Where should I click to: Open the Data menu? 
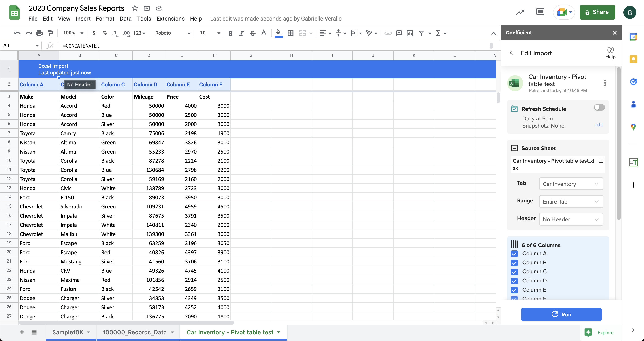coord(126,19)
